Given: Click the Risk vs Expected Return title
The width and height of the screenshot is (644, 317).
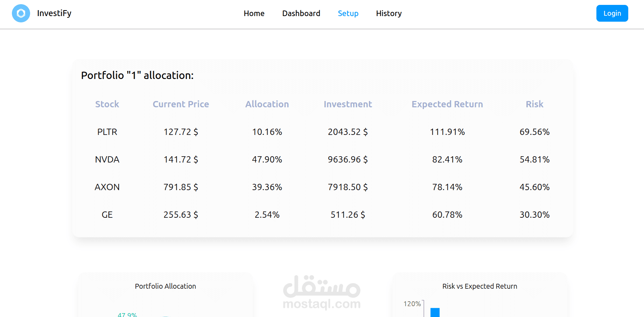Looking at the screenshot, I should click(x=479, y=286).
